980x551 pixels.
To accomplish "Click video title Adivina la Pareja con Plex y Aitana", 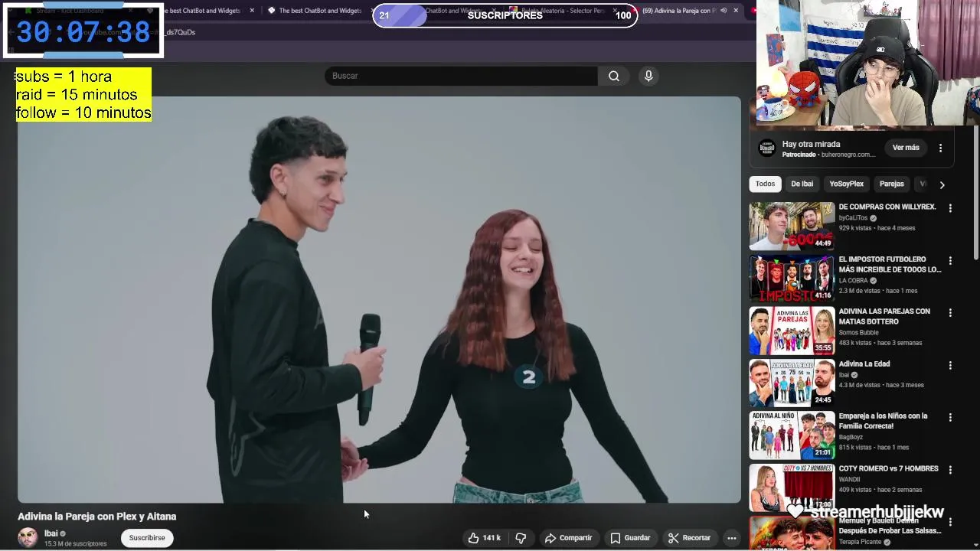I will (97, 517).
